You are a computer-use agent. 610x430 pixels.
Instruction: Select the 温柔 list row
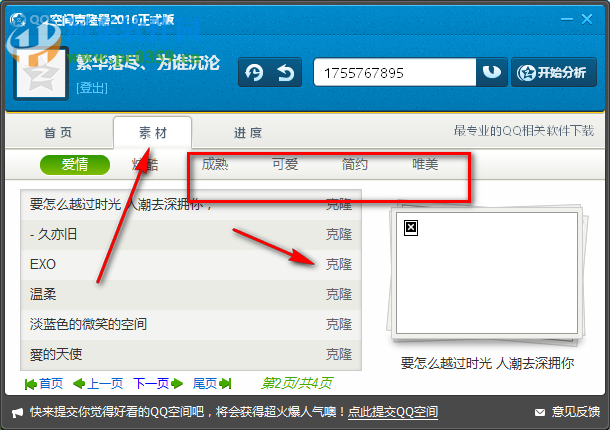(191, 295)
